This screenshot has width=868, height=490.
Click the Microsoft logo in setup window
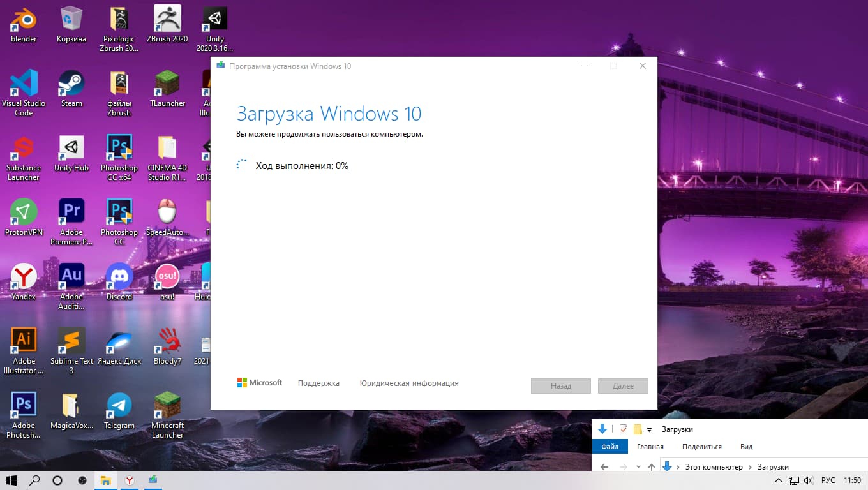click(x=260, y=383)
